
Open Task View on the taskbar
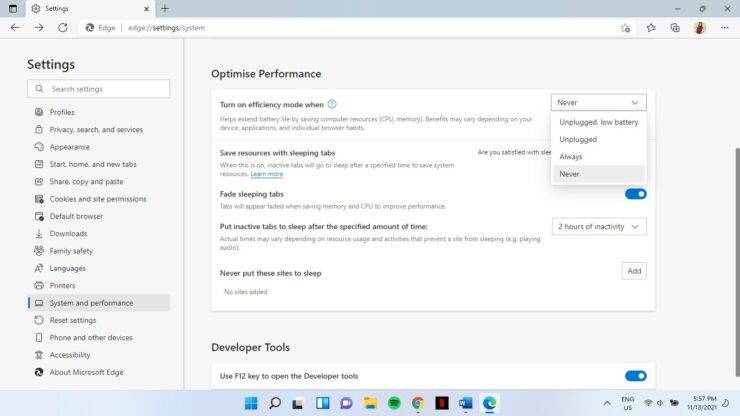[298, 403]
